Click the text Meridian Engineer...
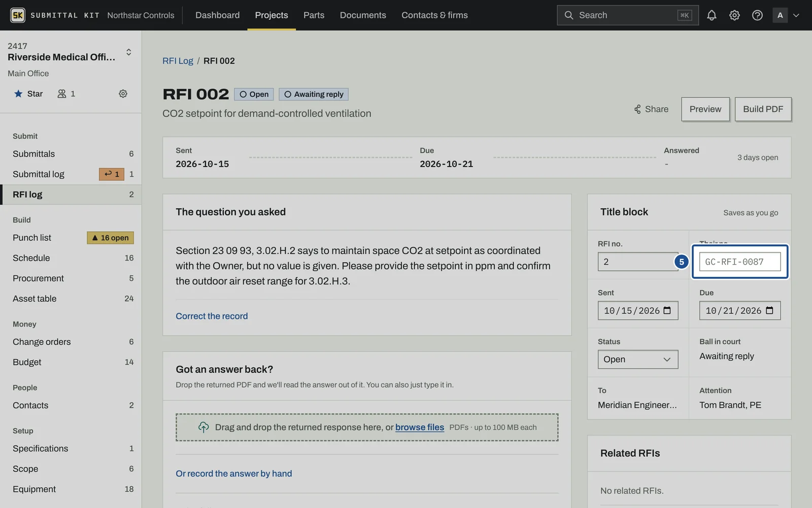Image resolution: width=812 pixels, height=508 pixels. (637, 405)
